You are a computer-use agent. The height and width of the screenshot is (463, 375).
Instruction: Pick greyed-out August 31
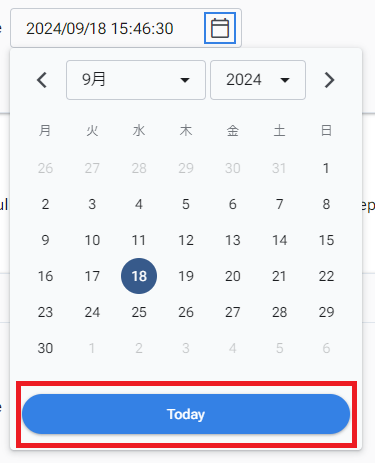[280, 168]
